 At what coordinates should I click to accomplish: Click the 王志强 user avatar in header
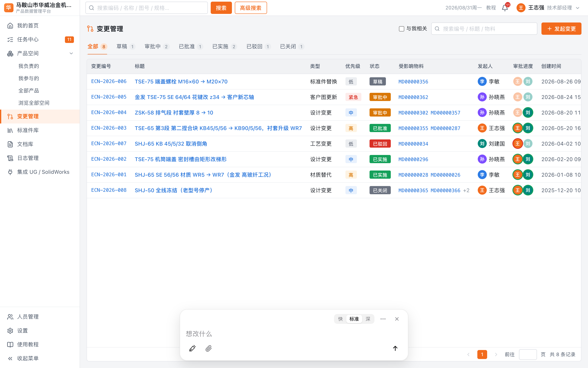[x=521, y=8]
